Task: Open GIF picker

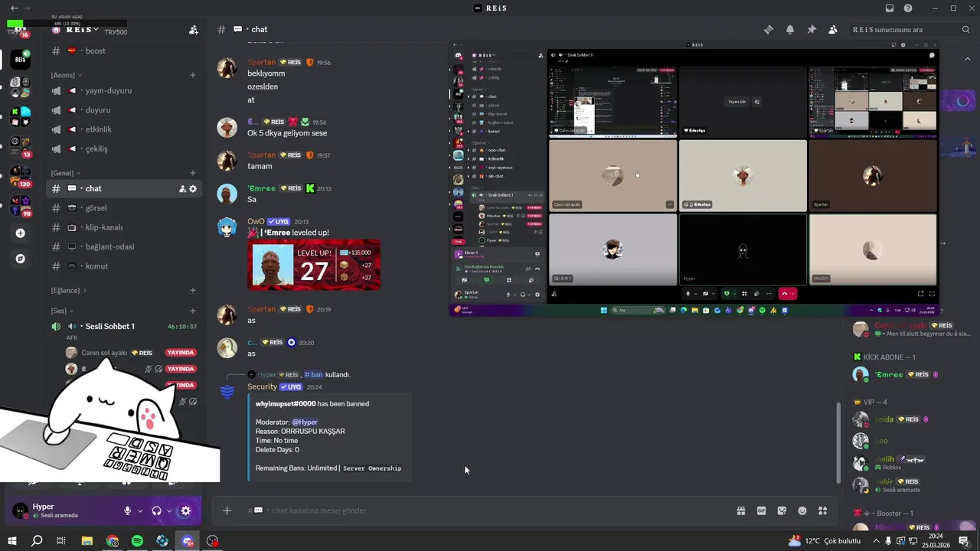Action: [762, 510]
